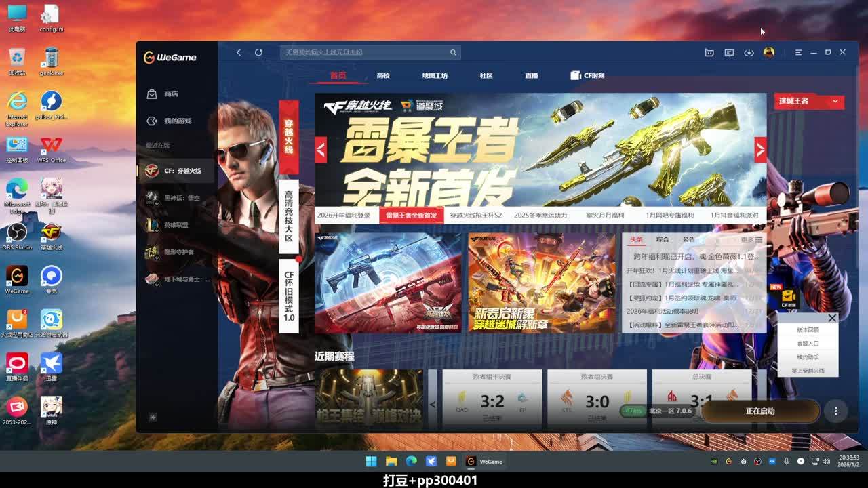Collapse the left sidebar using bottom icon

pyautogui.click(x=153, y=417)
